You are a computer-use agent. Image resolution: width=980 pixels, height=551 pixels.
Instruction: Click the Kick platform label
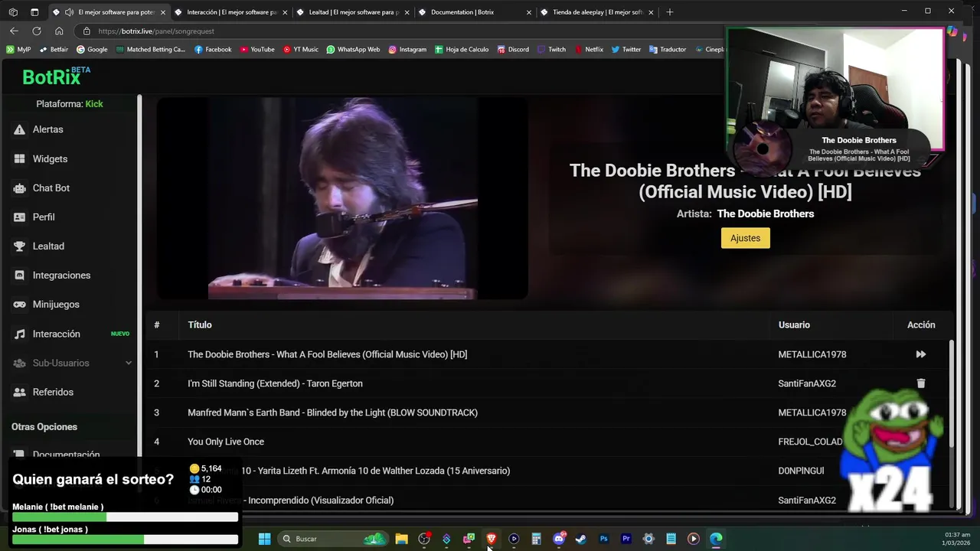[94, 104]
